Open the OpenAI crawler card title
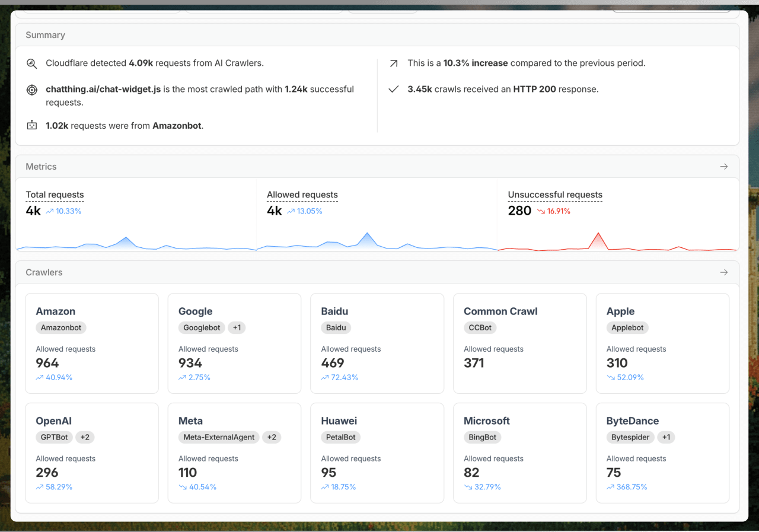The width and height of the screenshot is (759, 532). pyautogui.click(x=53, y=421)
